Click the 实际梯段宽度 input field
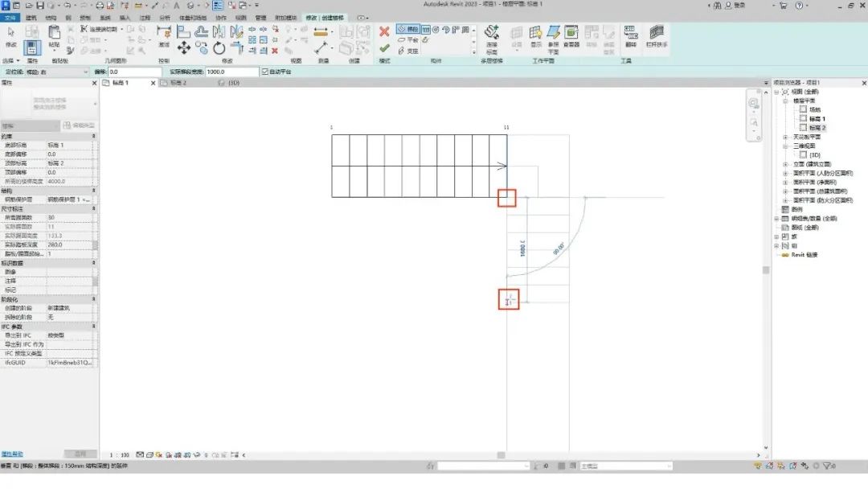Image resolution: width=868 pixels, height=489 pixels. [x=231, y=72]
